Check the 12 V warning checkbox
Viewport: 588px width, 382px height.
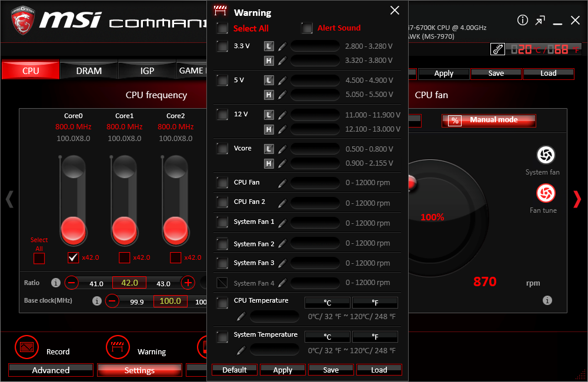pyautogui.click(x=222, y=115)
